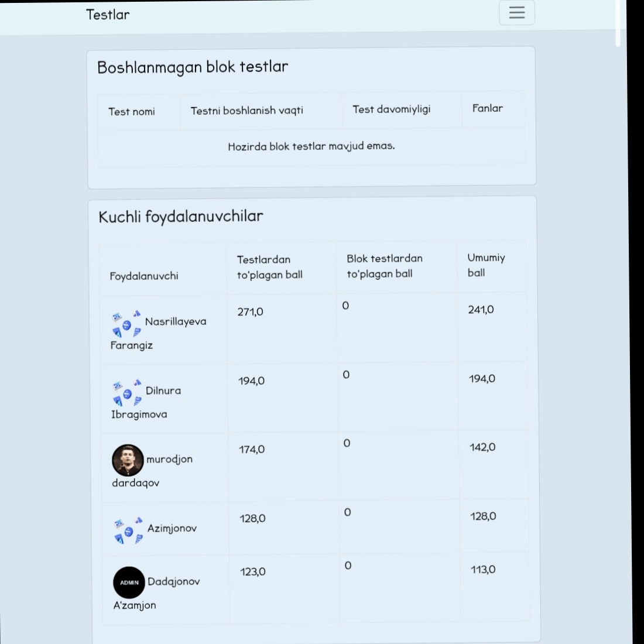Image resolution: width=644 pixels, height=644 pixels.
Task: Click murodjon dardaqov's profile photo
Action: [x=128, y=460]
